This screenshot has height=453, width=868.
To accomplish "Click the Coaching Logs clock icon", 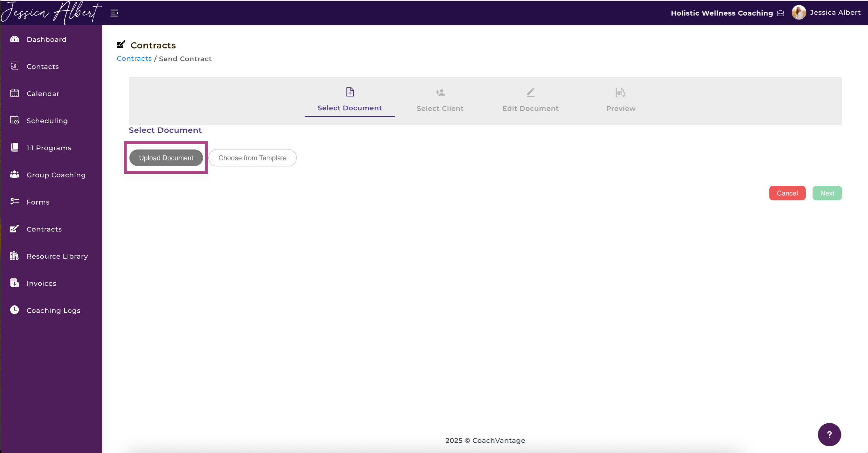I will pos(15,310).
